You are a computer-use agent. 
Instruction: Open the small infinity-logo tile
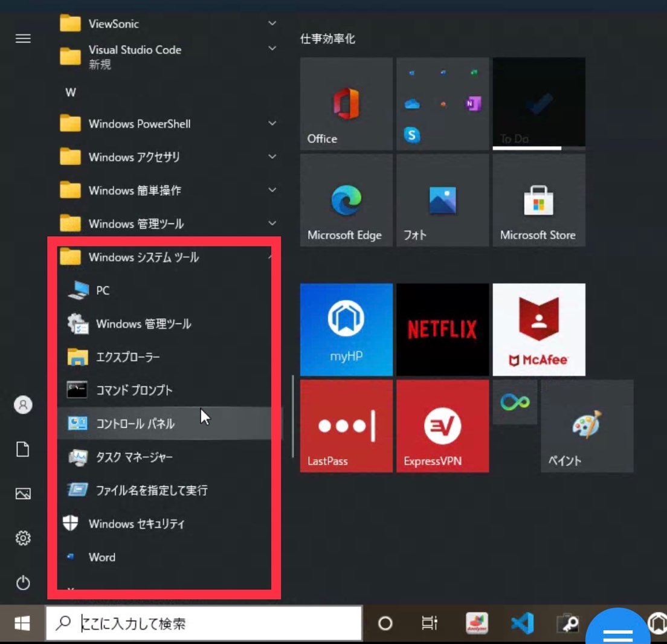pyautogui.click(x=515, y=402)
